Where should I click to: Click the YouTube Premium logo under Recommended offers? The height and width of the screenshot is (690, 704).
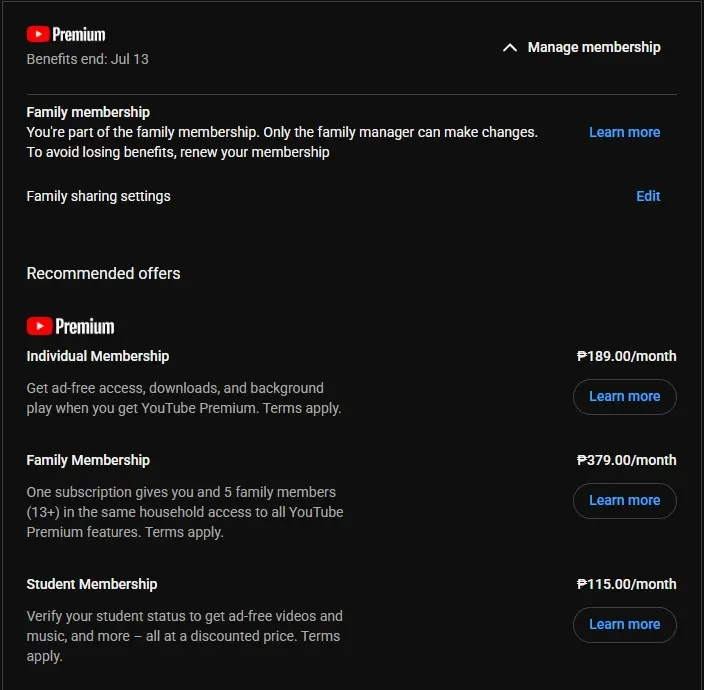click(70, 326)
